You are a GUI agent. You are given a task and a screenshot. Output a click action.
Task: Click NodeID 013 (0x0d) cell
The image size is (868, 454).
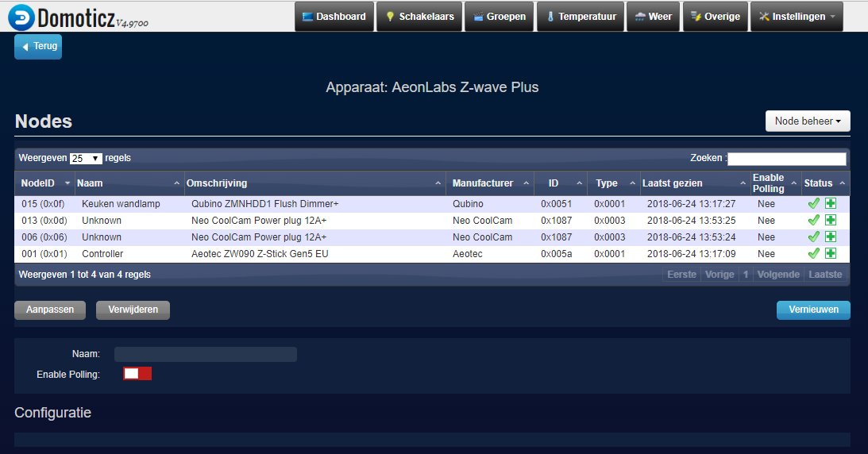point(44,221)
